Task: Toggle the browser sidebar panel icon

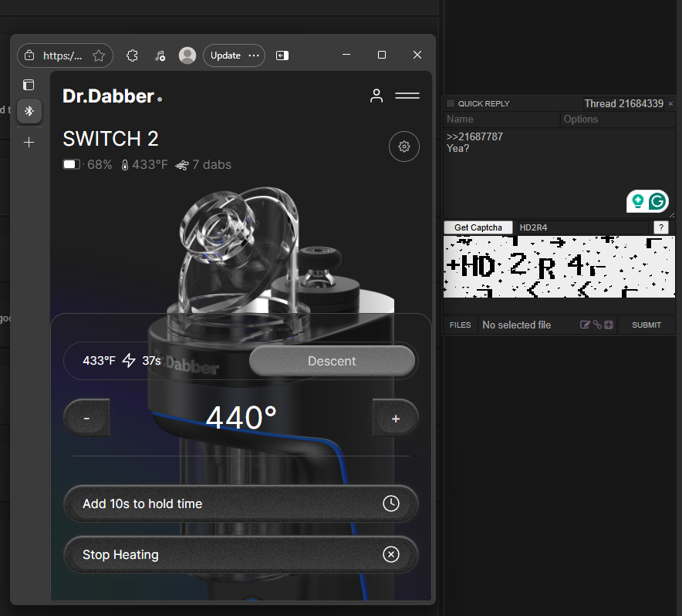Action: click(282, 56)
